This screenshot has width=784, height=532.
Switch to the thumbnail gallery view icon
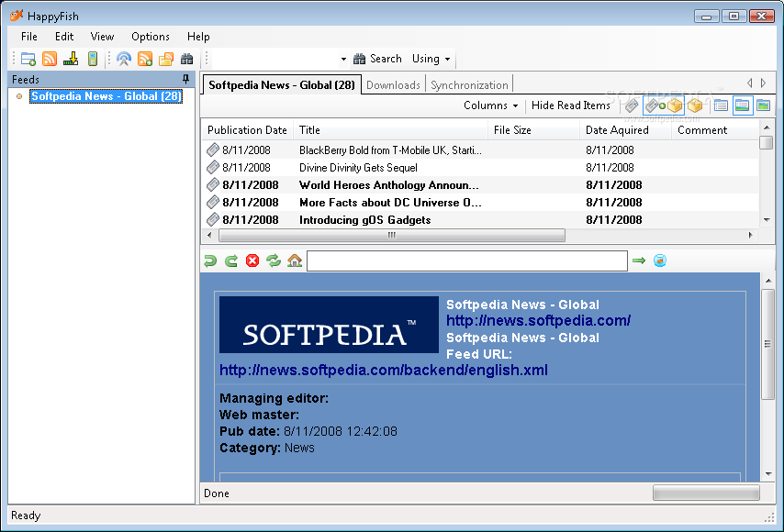(762, 105)
